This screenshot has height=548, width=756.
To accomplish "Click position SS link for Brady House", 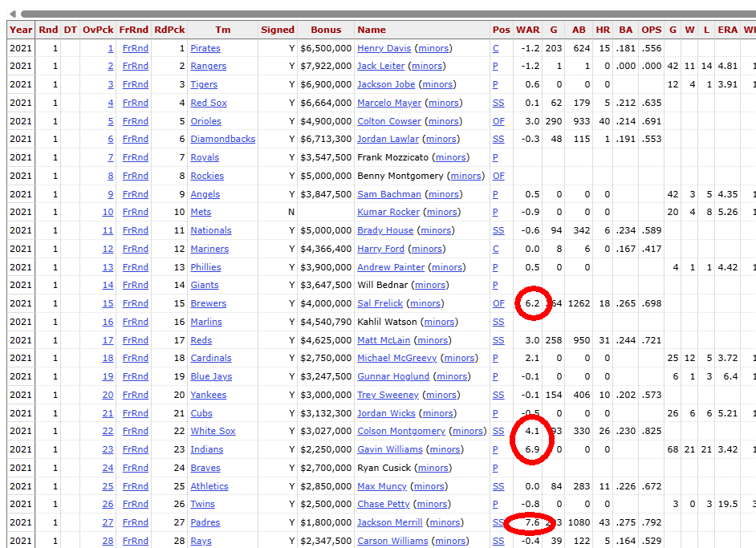I will (x=498, y=230).
